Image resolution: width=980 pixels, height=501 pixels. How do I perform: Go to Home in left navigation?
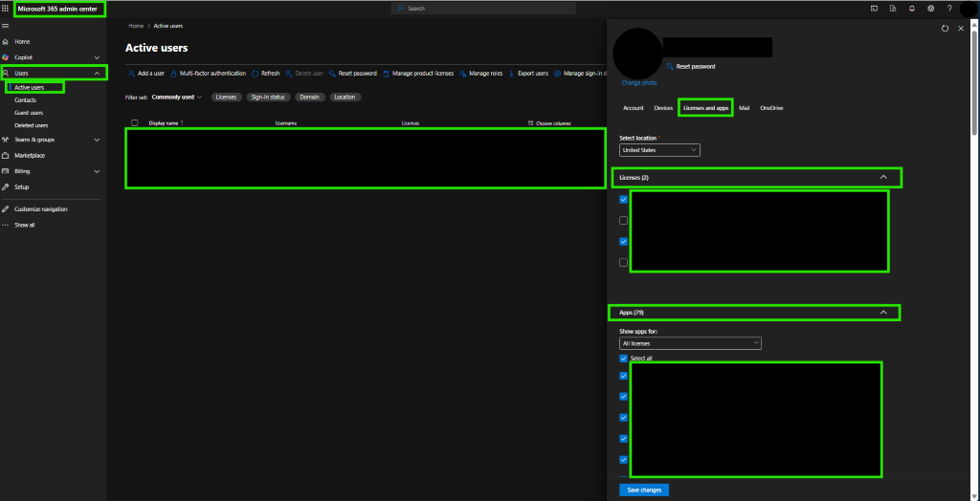[22, 42]
